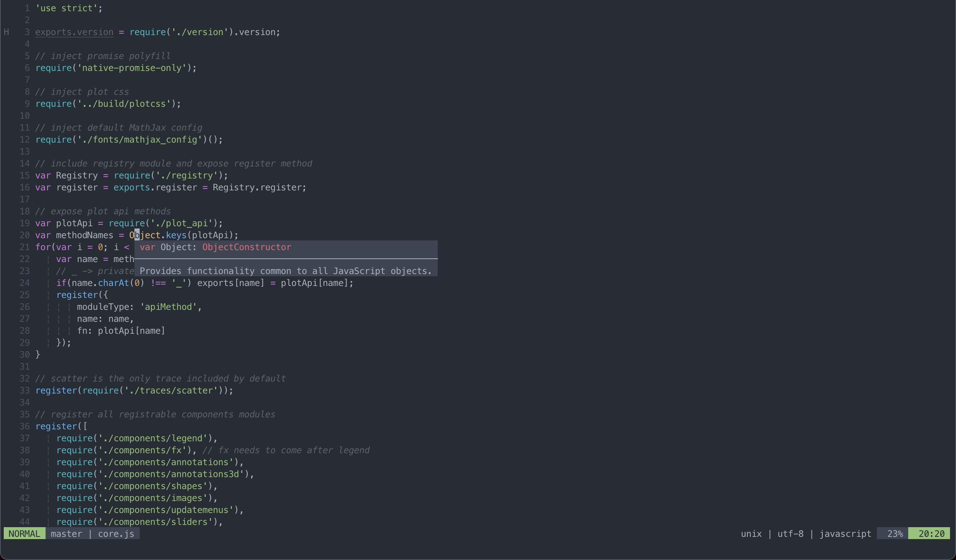Click the hover documentation popup text
The width and height of the screenshot is (956, 560).
click(285, 271)
